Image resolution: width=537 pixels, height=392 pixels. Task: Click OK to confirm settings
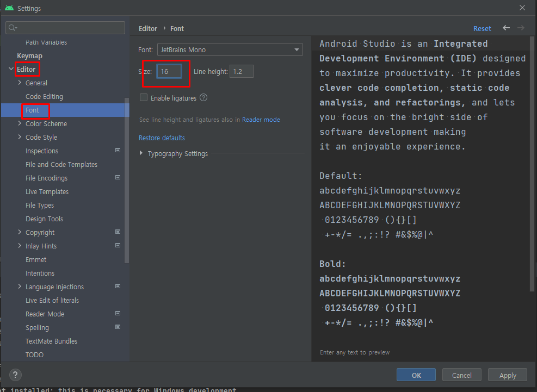tap(416, 375)
